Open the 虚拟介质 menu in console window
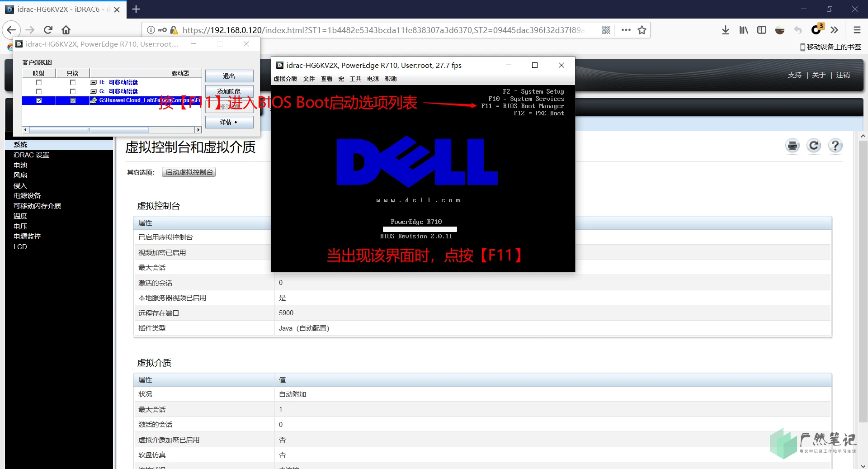This screenshot has width=868, height=469. 285,79
